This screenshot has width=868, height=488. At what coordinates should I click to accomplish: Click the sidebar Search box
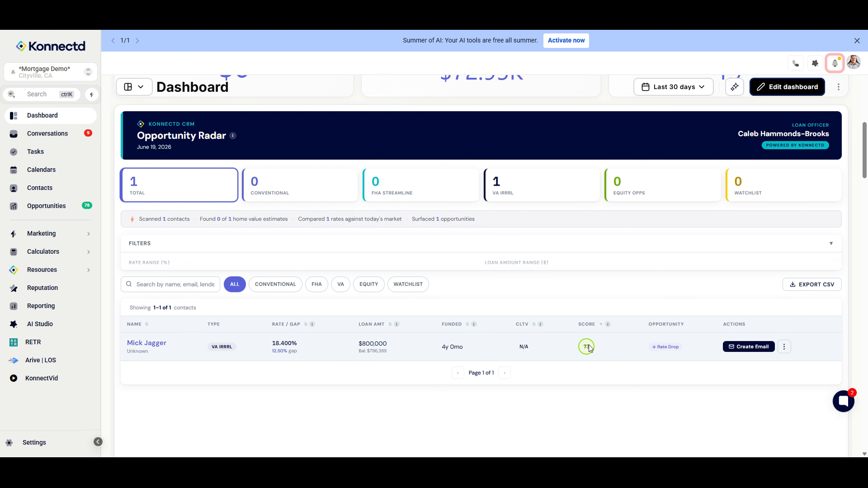click(x=42, y=94)
